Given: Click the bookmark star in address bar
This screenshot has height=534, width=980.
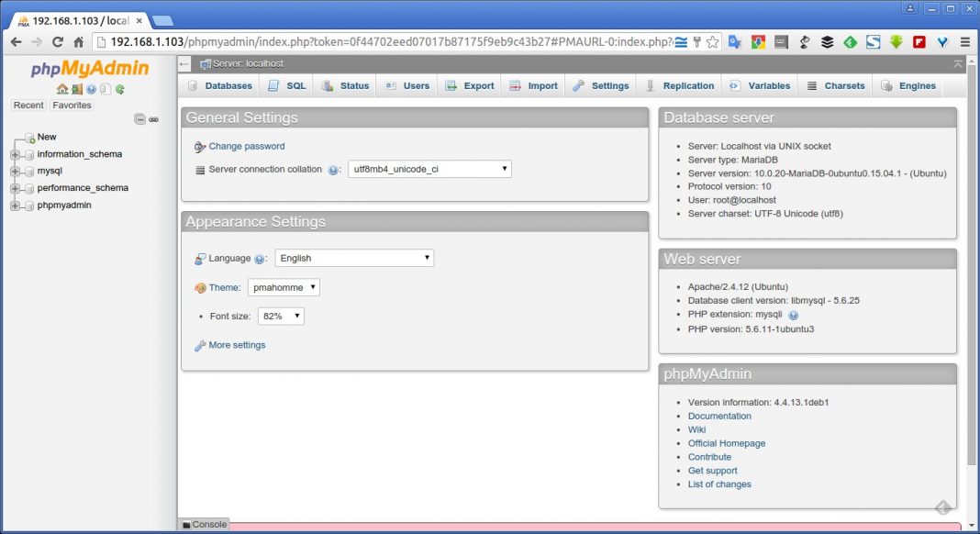Looking at the screenshot, I should 712,42.
